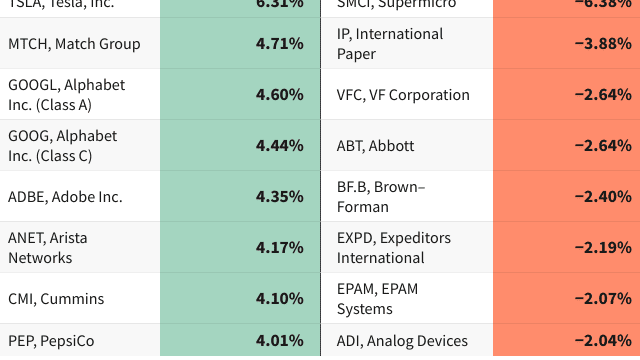Click the CMI, Cummins stock name
The width and height of the screenshot is (640, 360).
tap(56, 299)
